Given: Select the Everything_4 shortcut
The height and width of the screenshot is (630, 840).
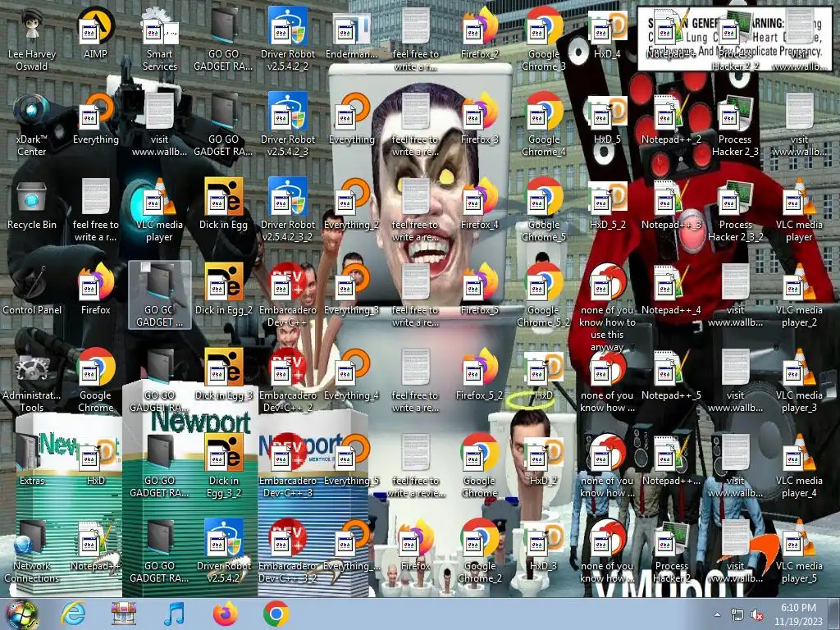Looking at the screenshot, I should tap(351, 374).
